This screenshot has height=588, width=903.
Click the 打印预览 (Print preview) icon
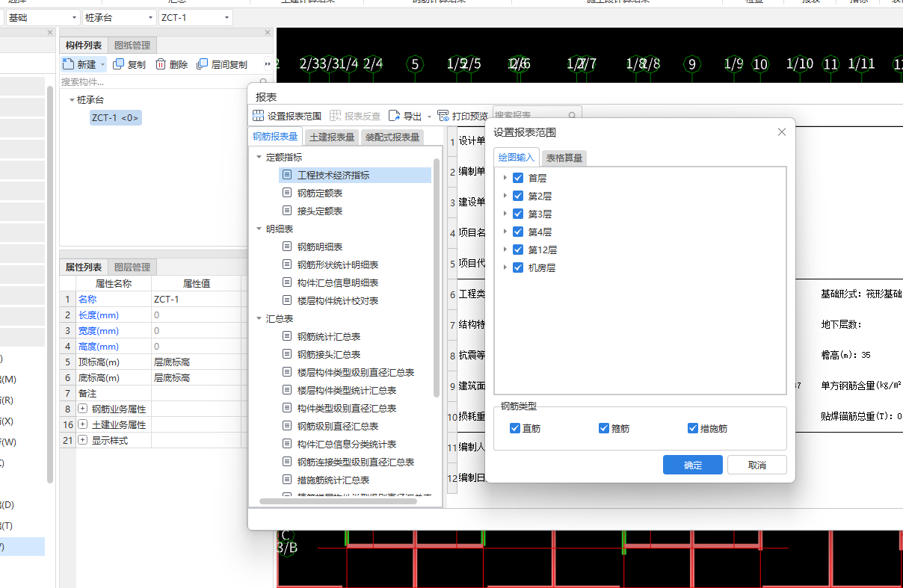[443, 116]
